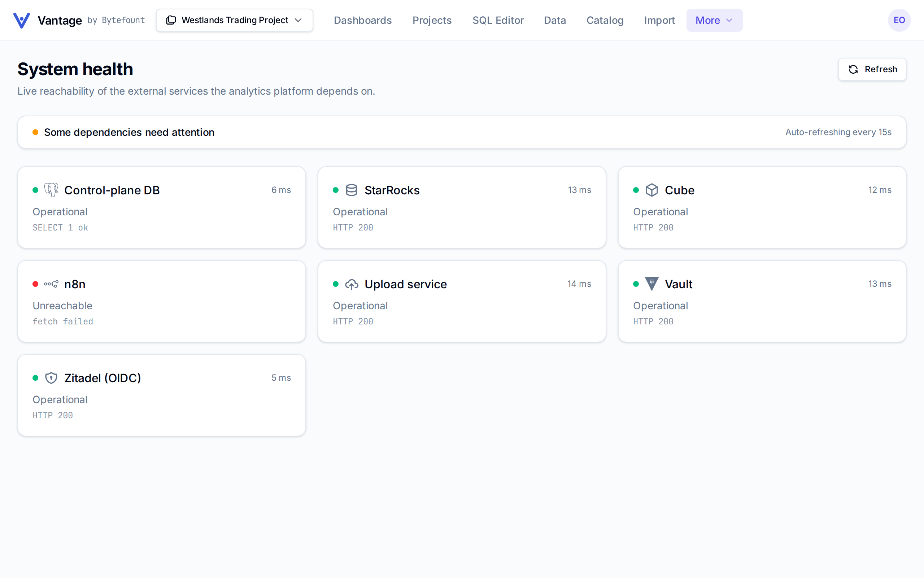Image resolution: width=924 pixels, height=578 pixels.
Task: Open the Westlands Trading Project dropdown
Action: pyautogui.click(x=235, y=20)
